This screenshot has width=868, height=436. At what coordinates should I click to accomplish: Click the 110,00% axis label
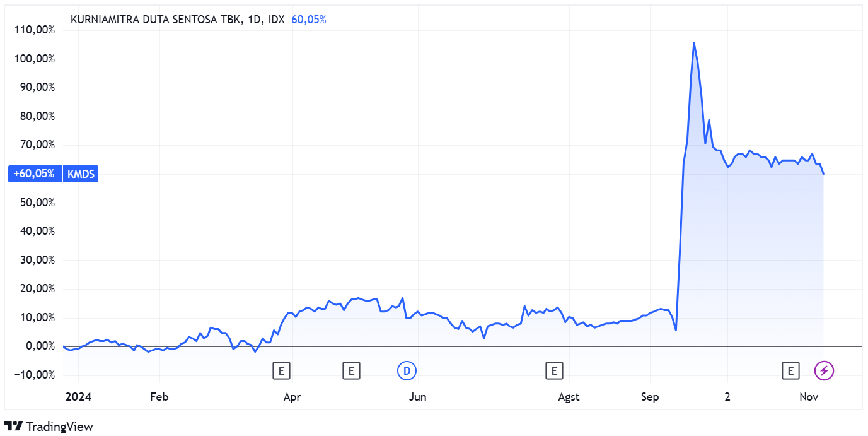[33, 30]
